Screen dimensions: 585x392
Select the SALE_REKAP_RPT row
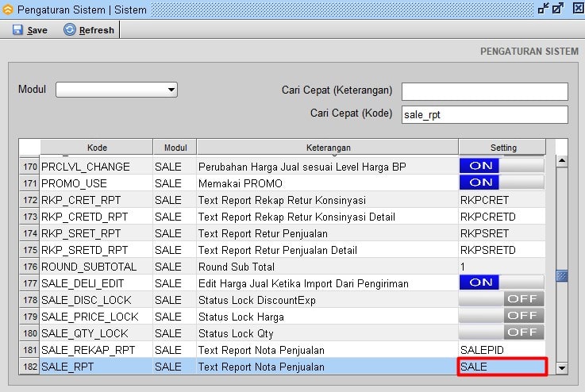pyautogui.click(x=88, y=350)
